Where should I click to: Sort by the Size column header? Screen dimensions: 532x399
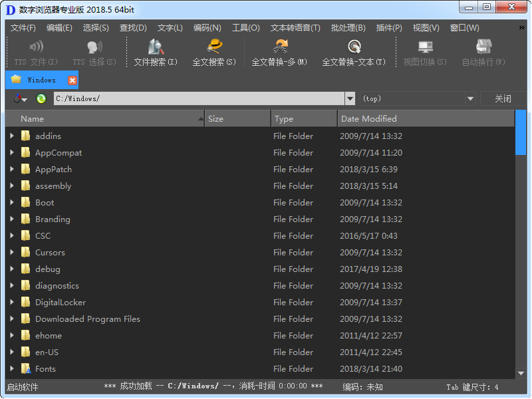[x=238, y=119]
